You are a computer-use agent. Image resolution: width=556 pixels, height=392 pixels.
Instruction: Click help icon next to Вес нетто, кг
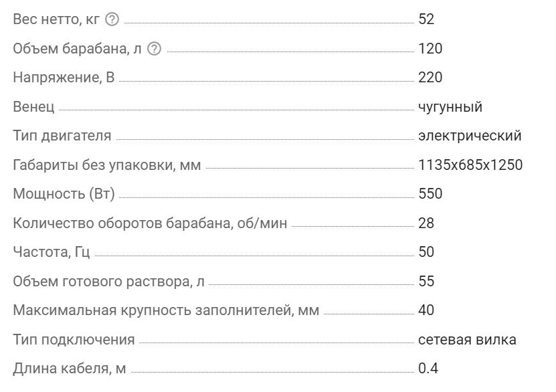[112, 19]
